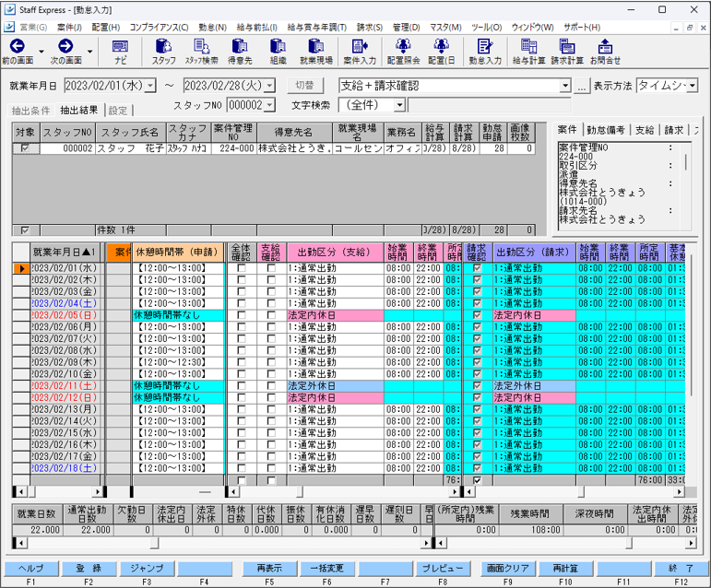
Task: Open the 得意先 toolbar icon
Action: (240, 46)
